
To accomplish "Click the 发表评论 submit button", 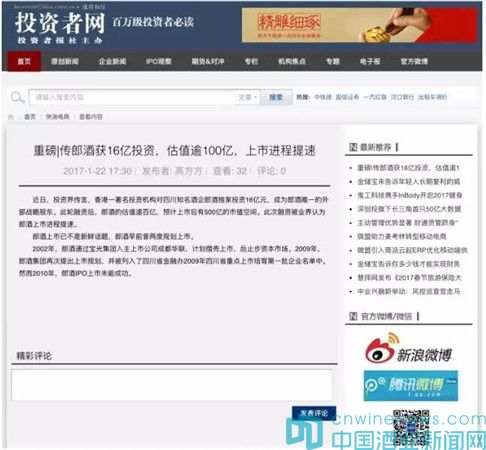I will [314, 414].
